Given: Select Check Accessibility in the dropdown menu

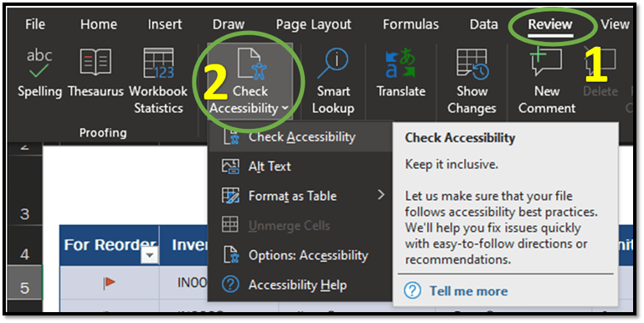Looking at the screenshot, I should tap(301, 137).
